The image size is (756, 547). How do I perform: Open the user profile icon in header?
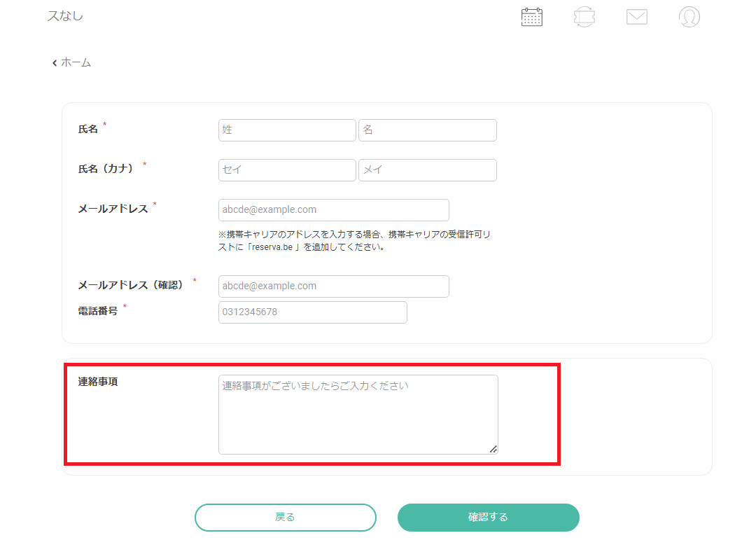pos(689,17)
